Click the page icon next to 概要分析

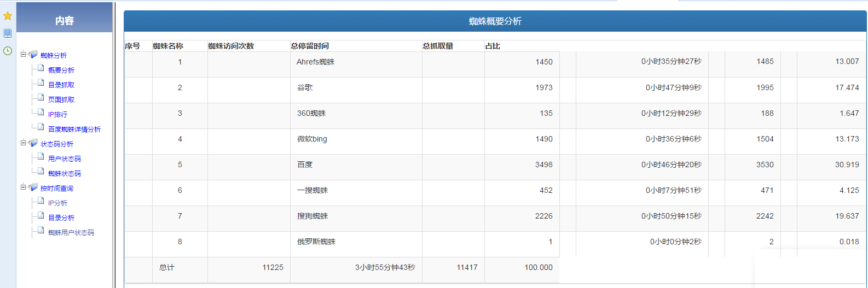click(41, 68)
